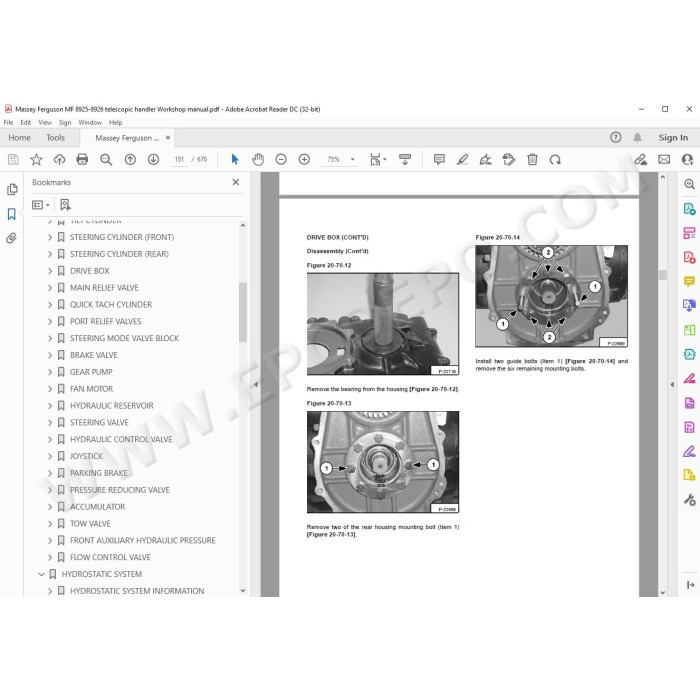Go to next page arrow

tap(153, 159)
